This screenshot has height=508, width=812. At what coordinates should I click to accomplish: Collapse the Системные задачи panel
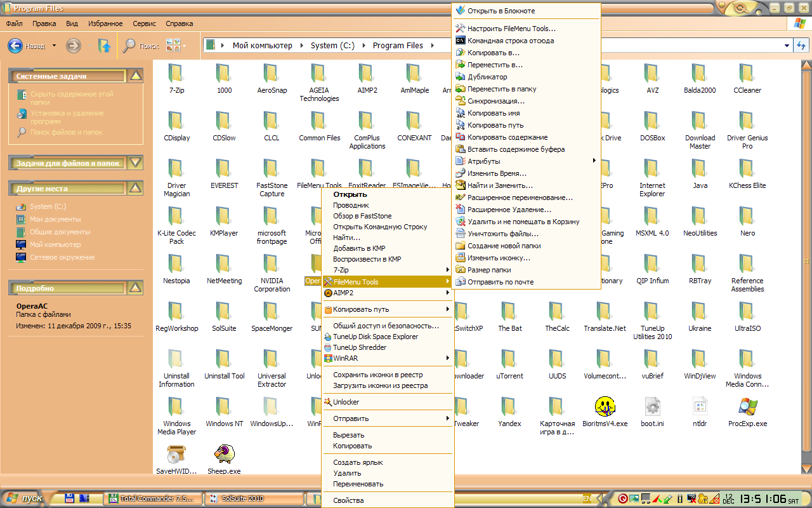[134, 76]
